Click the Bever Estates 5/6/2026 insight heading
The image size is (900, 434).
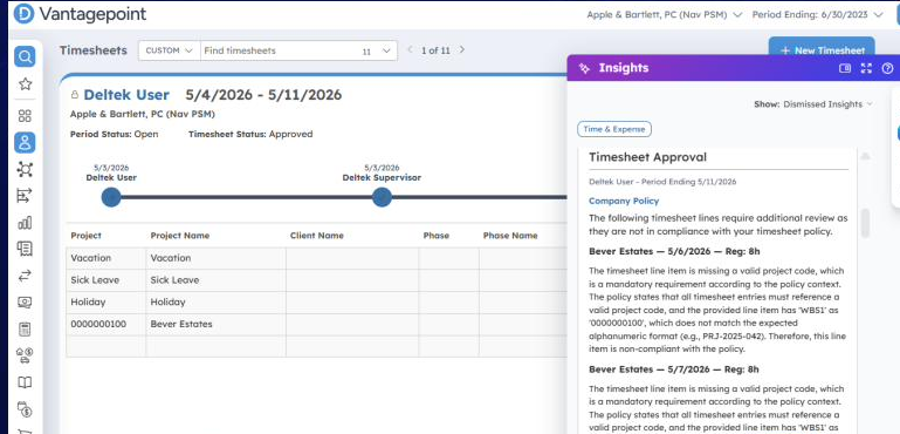(674, 251)
